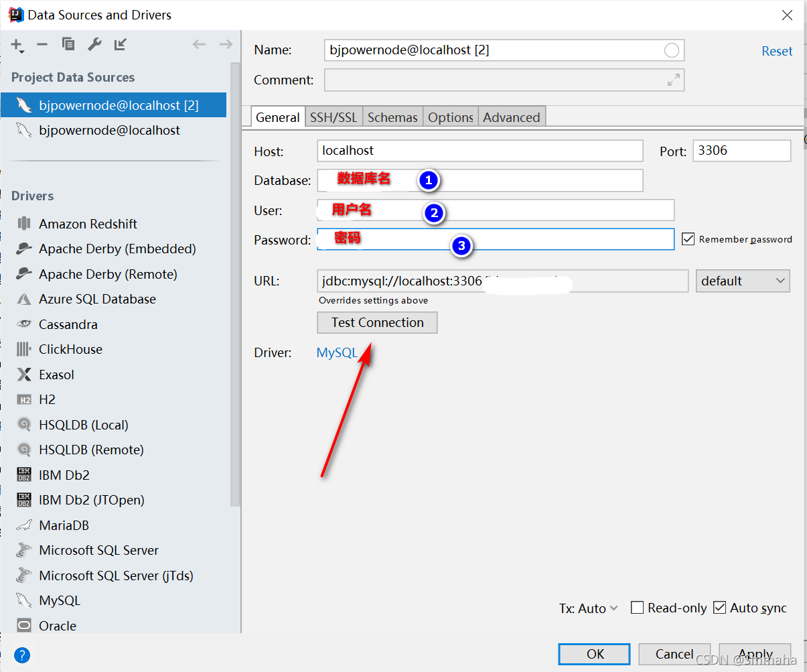
Task: Select IBM Db2 driver
Action: [x=64, y=475]
